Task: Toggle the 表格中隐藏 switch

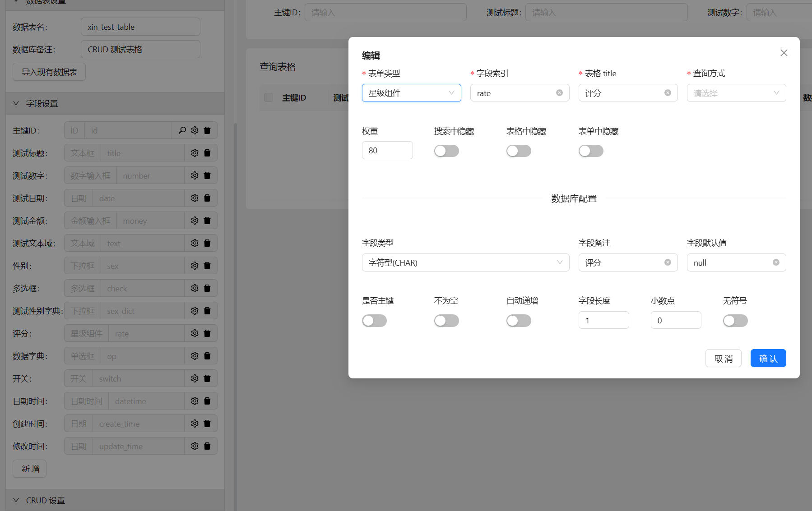Action: pyautogui.click(x=519, y=151)
